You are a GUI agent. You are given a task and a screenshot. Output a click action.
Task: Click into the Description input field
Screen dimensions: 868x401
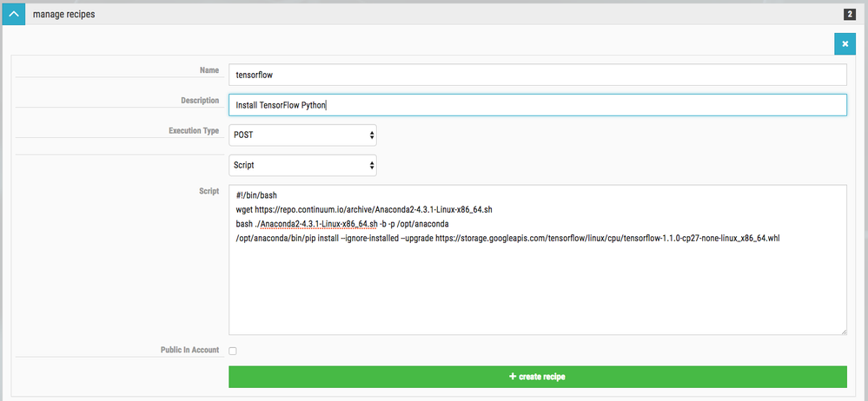point(537,105)
